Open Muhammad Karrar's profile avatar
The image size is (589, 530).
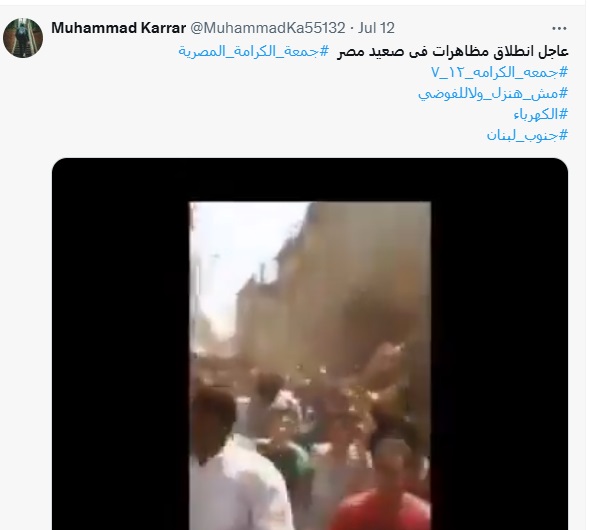(x=23, y=38)
